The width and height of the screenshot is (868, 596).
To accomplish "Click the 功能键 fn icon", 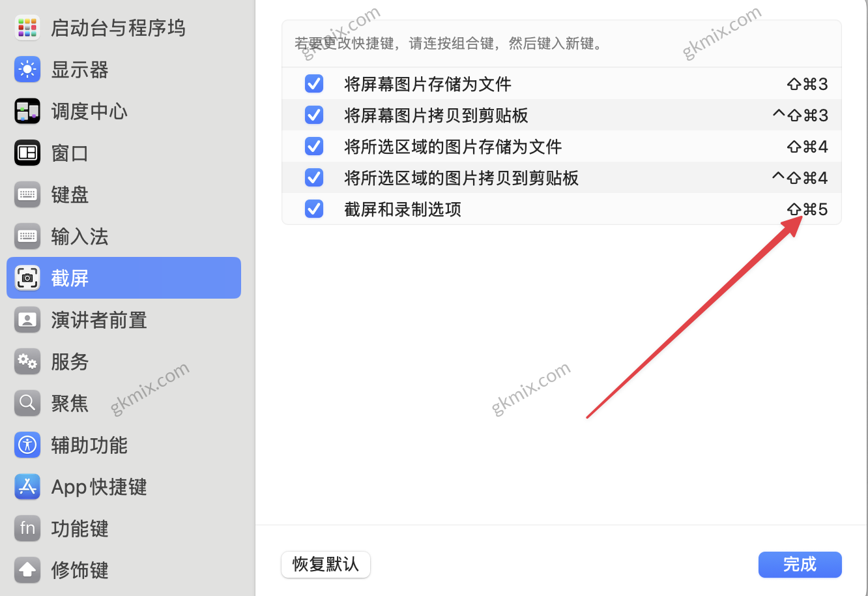I will pos(27,529).
